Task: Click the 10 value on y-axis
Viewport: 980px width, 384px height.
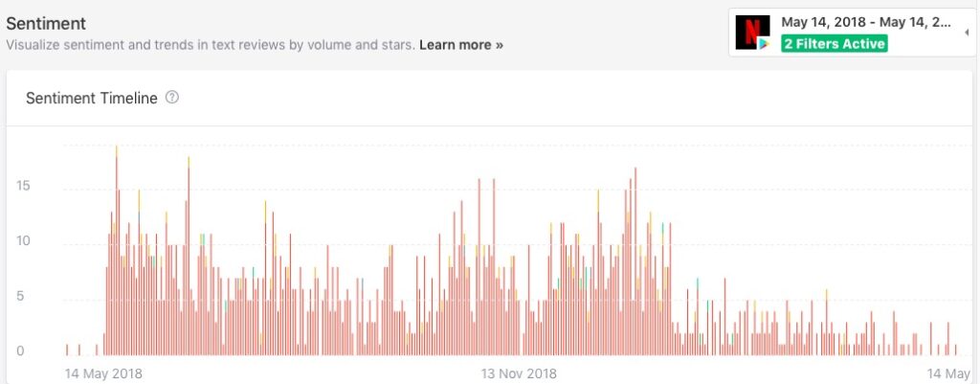Action: [x=23, y=240]
